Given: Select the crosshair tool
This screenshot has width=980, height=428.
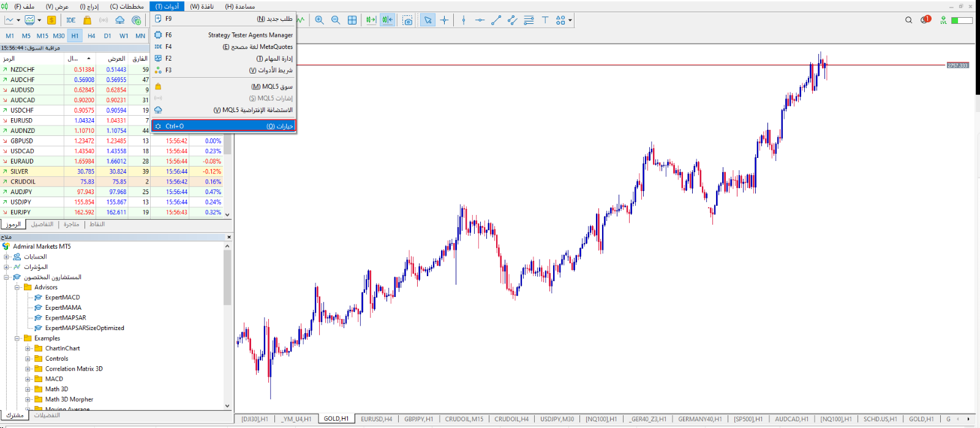Looking at the screenshot, I should pos(445,20).
